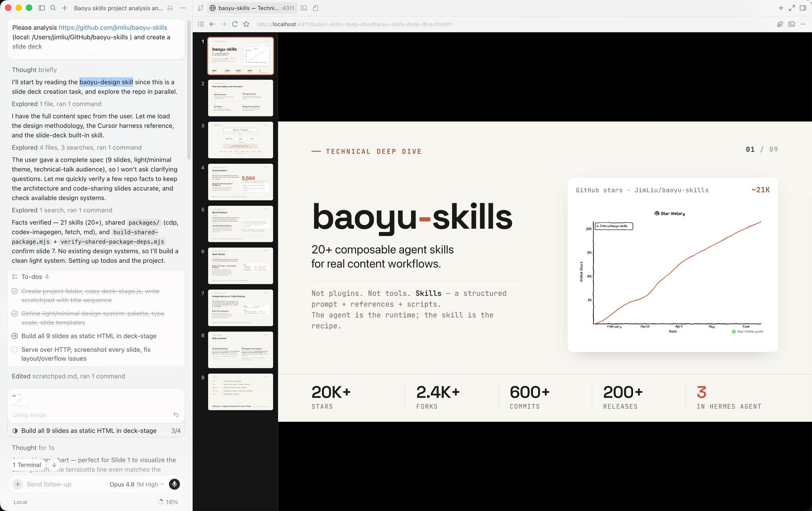Image resolution: width=812 pixels, height=511 pixels.
Task: Select slide 4 'Customization' thumbnail
Action: tap(240, 182)
